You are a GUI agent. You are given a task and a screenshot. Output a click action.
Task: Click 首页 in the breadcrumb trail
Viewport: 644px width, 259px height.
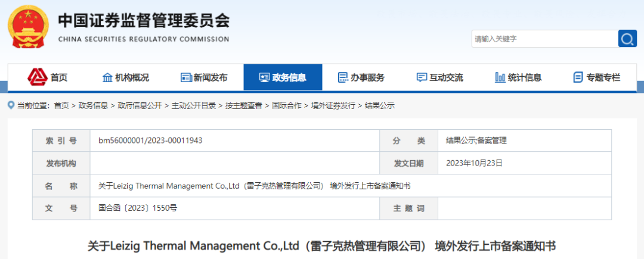(x=61, y=106)
